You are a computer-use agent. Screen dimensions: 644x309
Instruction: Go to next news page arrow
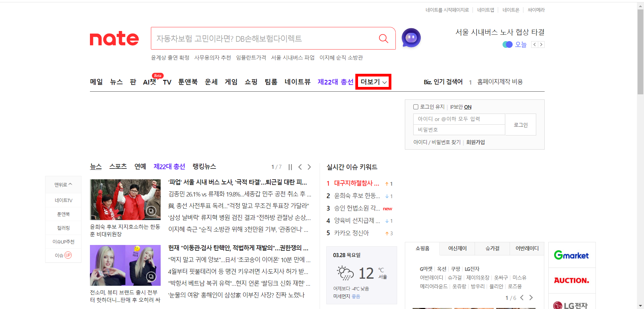(309, 167)
